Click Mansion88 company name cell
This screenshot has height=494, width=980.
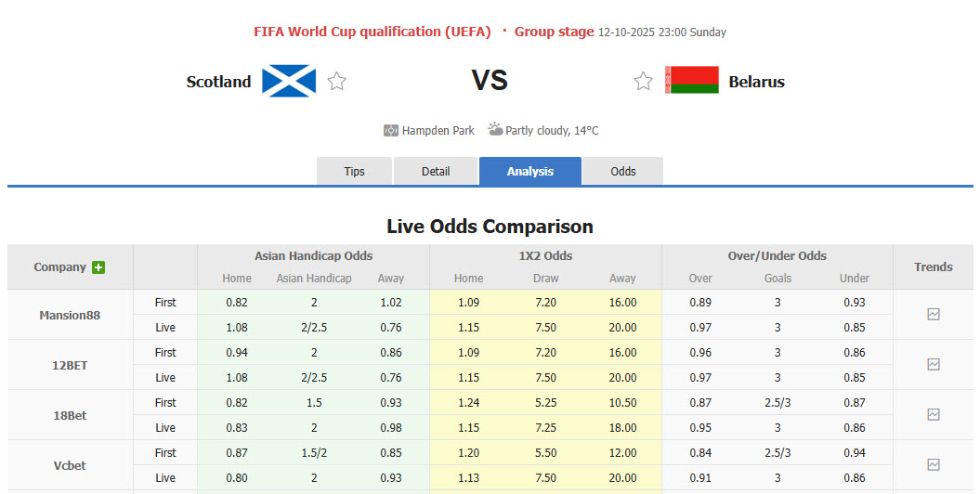(70, 315)
